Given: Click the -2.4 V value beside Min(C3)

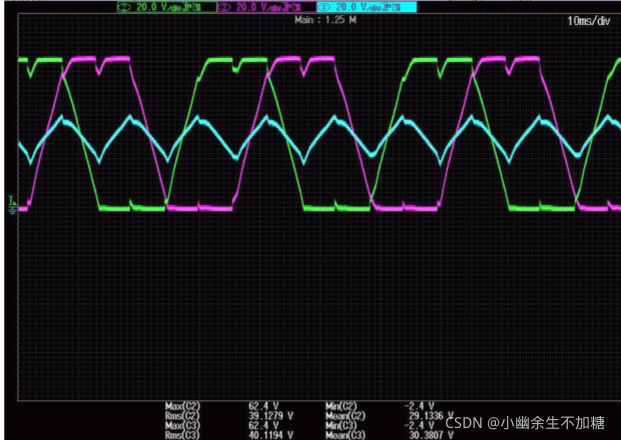Looking at the screenshot, I should click(x=419, y=425).
